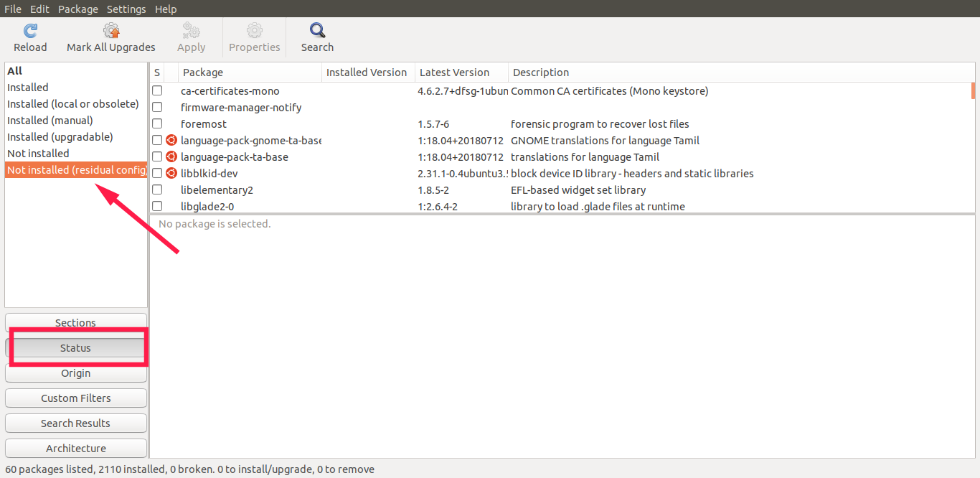Click the Mark All Upgrades icon
The height and width of the screenshot is (478, 980).
click(111, 31)
